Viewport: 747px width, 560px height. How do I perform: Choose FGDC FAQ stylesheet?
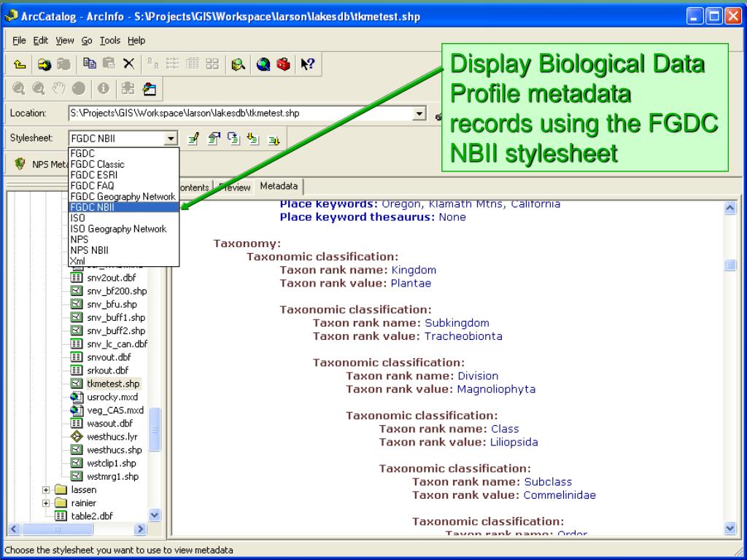[x=123, y=186]
